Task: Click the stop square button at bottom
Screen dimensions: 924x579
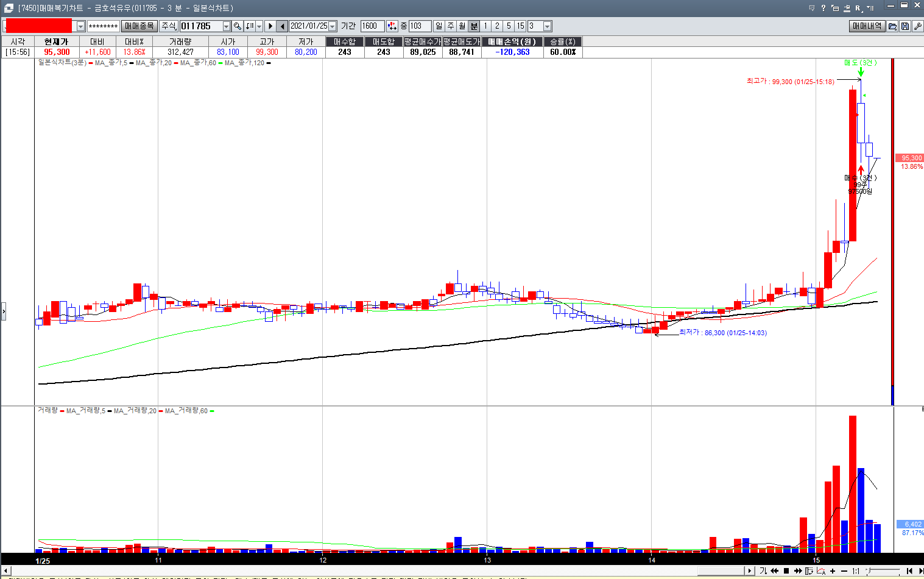Action: (786, 571)
